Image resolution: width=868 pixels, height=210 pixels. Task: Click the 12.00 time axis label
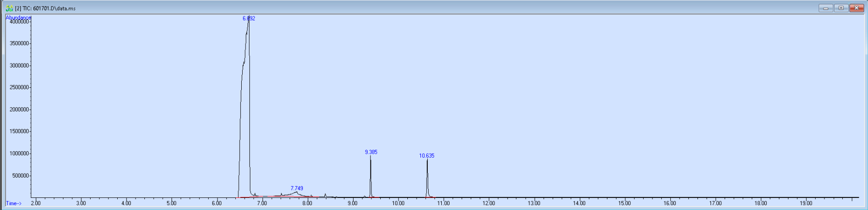(489, 203)
